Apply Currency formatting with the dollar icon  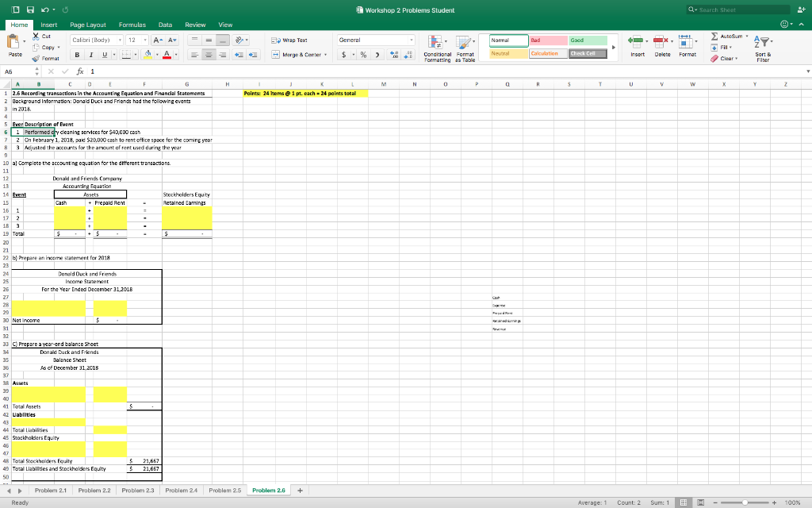tap(343, 56)
